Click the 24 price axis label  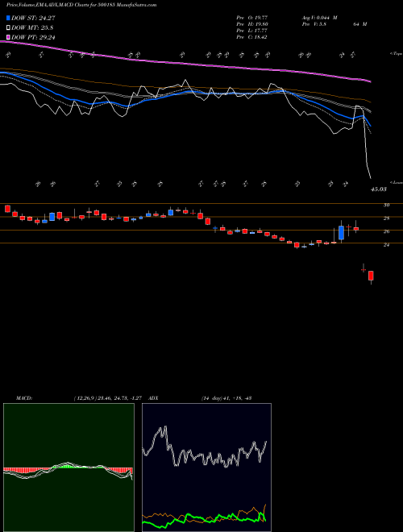coord(386,244)
